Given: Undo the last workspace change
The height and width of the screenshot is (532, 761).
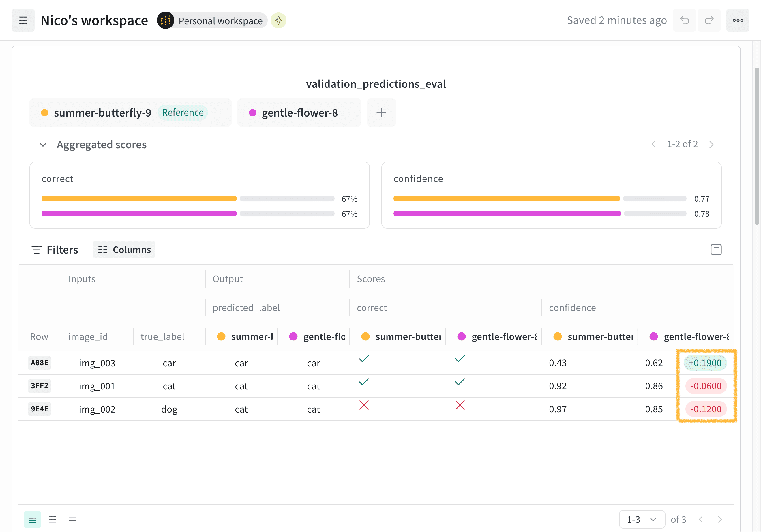Looking at the screenshot, I should (x=685, y=20).
